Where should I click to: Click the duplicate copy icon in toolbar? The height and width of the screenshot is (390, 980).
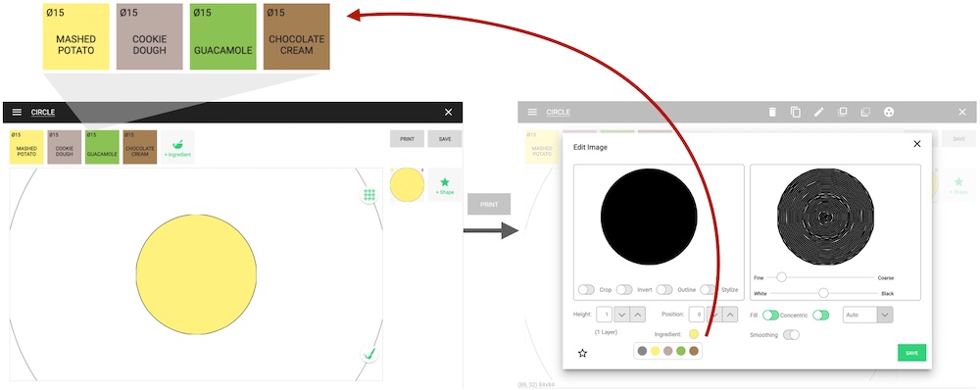pos(796,112)
